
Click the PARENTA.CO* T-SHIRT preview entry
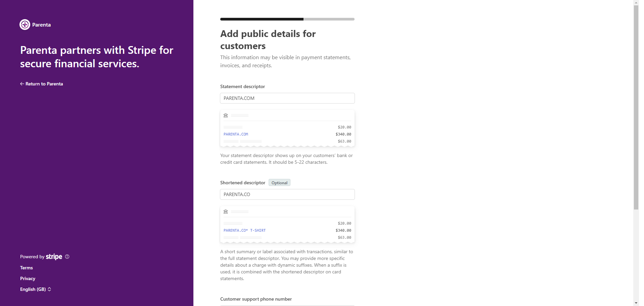(x=244, y=230)
